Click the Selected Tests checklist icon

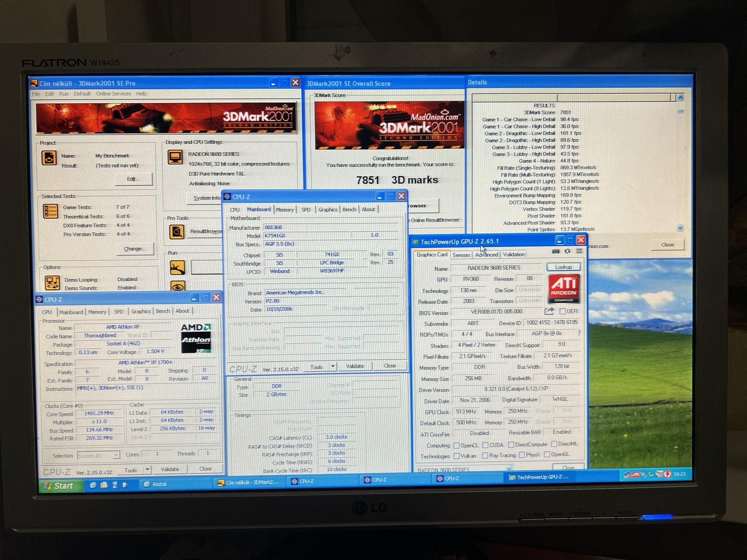point(50,211)
